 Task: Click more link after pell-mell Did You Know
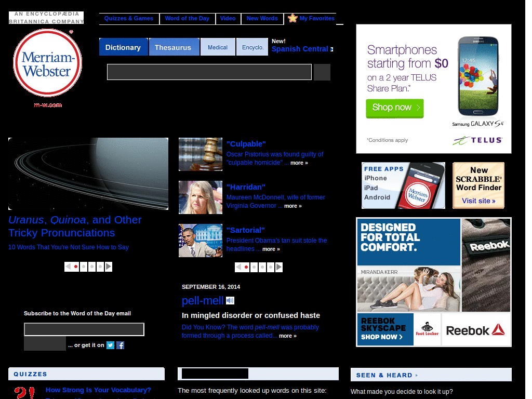coord(288,336)
